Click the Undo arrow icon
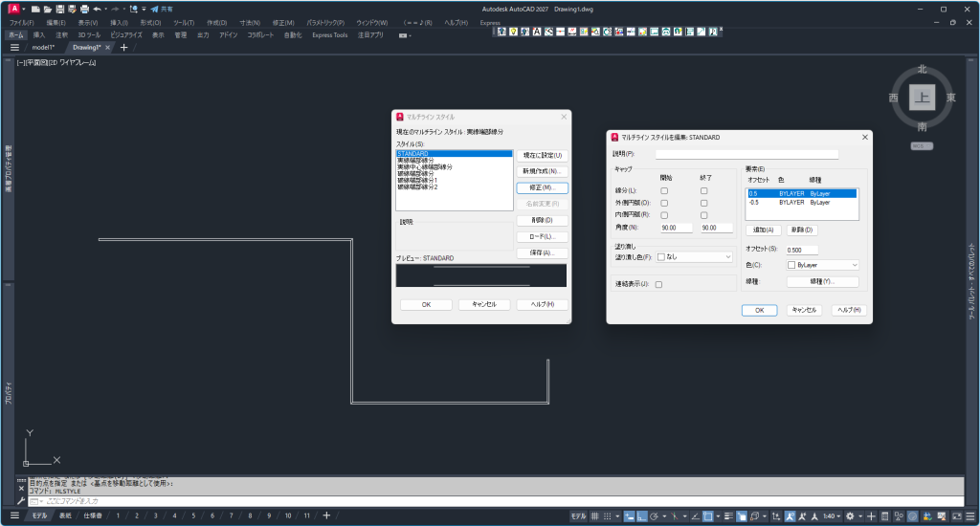980x526 pixels. [97, 9]
